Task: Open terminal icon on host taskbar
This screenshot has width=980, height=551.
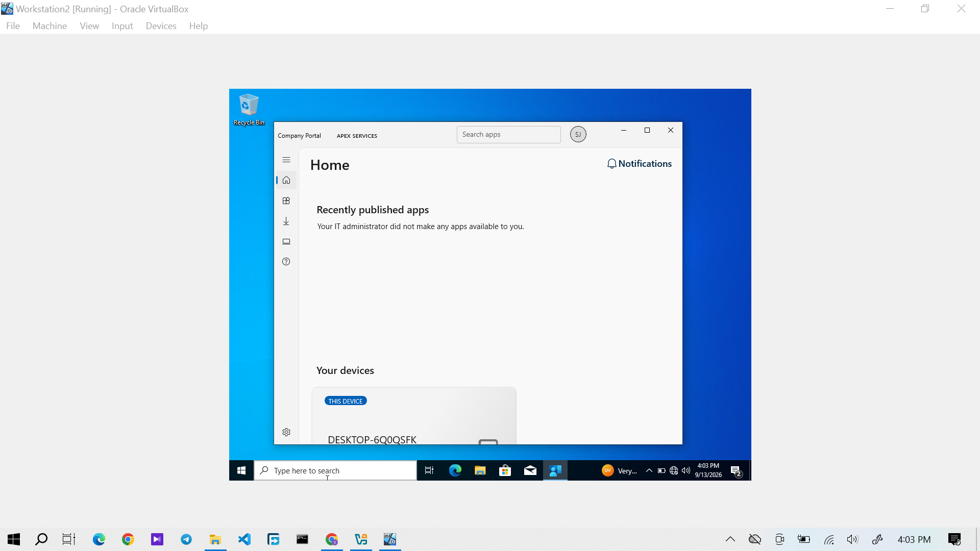Action: pyautogui.click(x=303, y=539)
